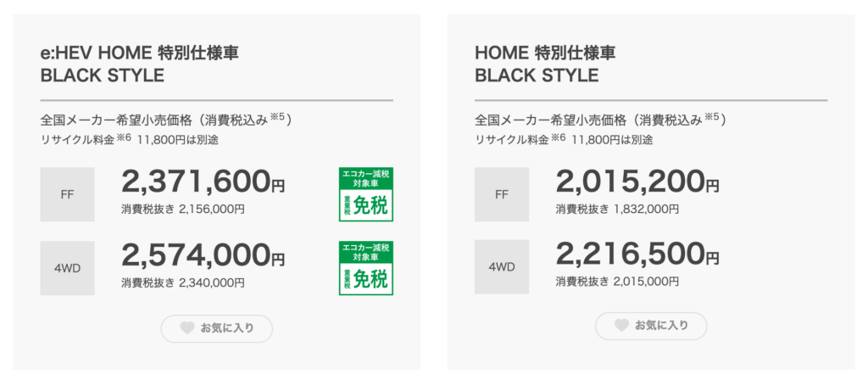This screenshot has height=380, width=868.
Task: Click eco-car tax exempt badge for e:HEV 4WD
Action: pos(366,267)
